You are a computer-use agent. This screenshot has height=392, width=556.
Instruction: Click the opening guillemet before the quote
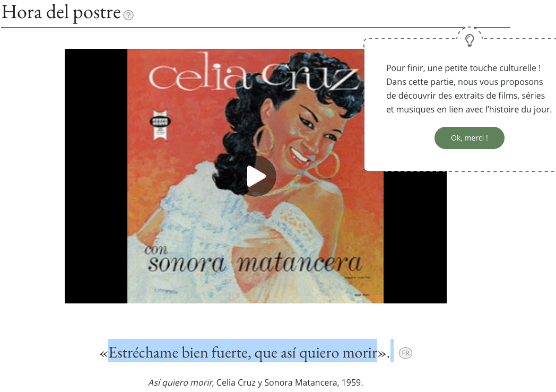click(x=103, y=354)
